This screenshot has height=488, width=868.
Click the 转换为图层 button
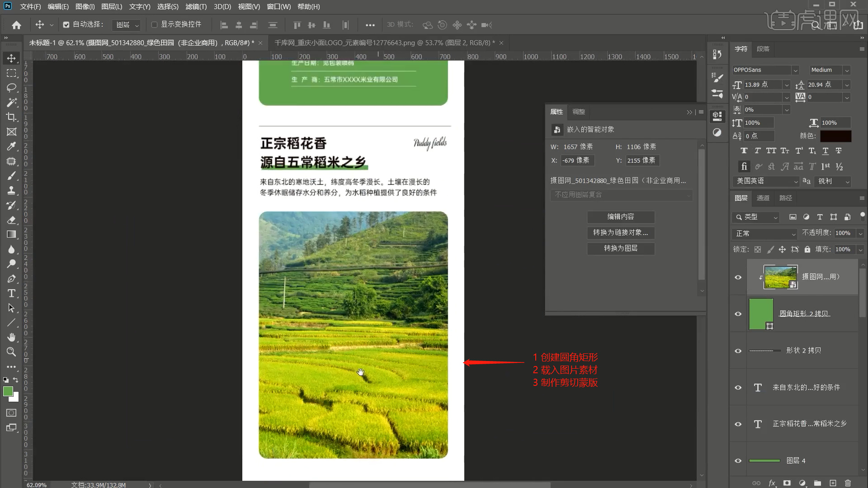click(621, 249)
